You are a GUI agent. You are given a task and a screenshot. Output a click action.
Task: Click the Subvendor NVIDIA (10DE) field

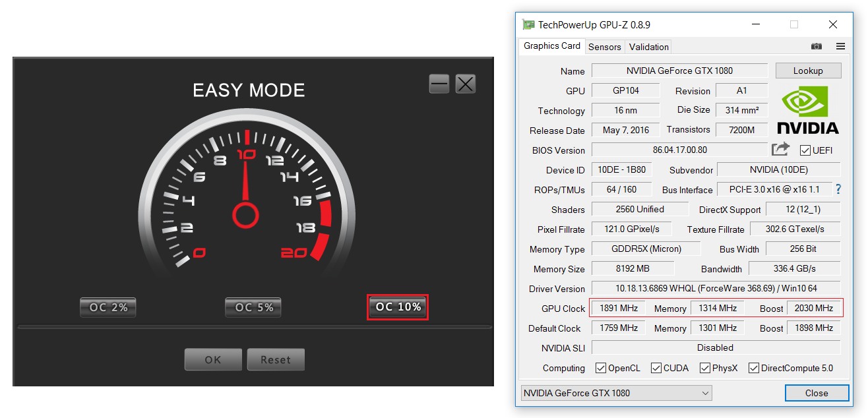[x=779, y=169]
